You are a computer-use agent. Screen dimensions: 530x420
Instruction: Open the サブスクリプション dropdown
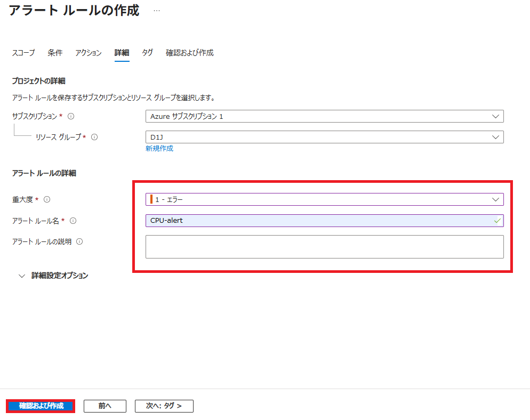[324, 116]
